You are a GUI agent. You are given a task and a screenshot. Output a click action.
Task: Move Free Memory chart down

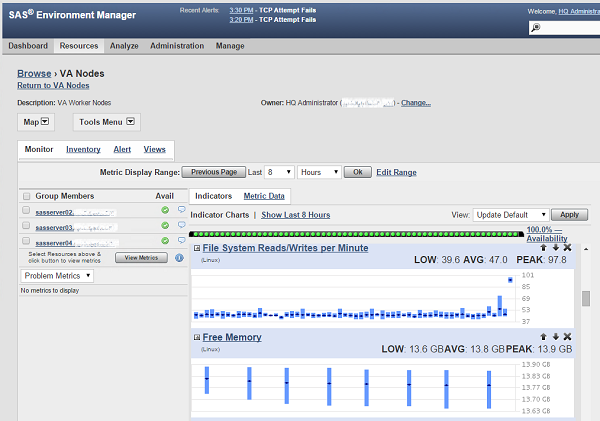(x=556, y=337)
